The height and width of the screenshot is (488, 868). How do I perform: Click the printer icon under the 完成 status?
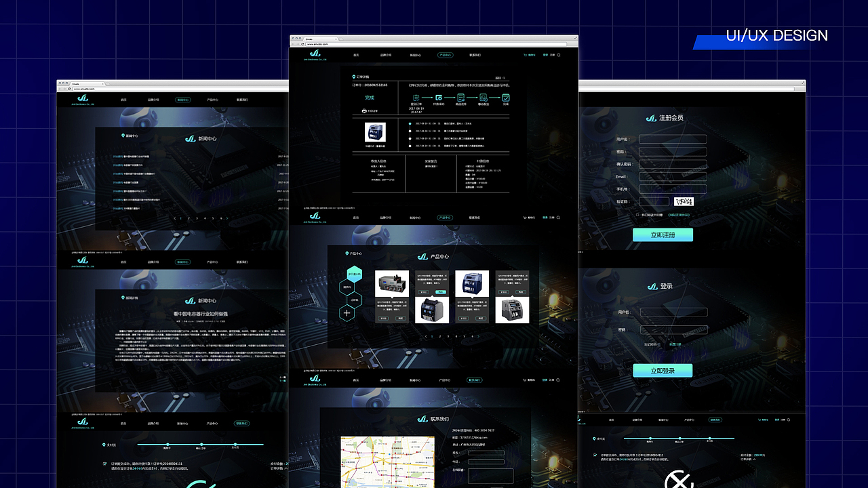364,110
